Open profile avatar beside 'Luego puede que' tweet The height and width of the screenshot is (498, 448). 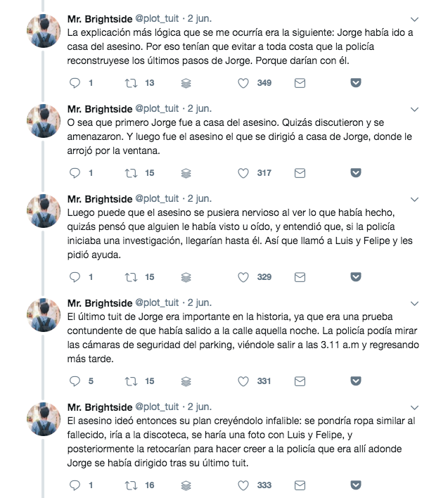[x=44, y=211]
